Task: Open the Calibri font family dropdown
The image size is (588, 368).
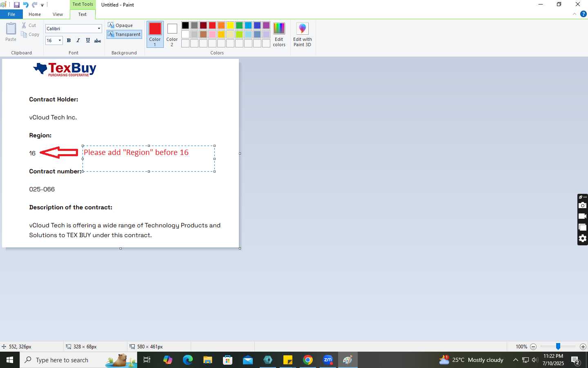Action: click(99, 29)
